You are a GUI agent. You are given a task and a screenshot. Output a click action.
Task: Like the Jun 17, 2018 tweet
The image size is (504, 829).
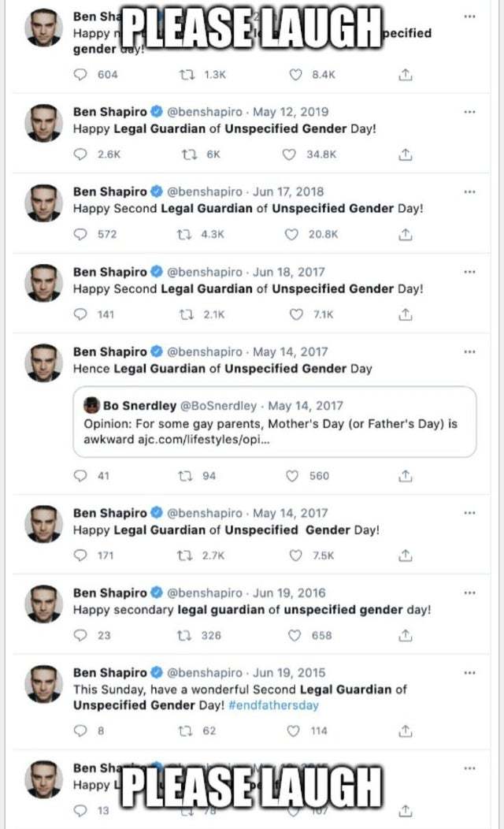coord(292,234)
